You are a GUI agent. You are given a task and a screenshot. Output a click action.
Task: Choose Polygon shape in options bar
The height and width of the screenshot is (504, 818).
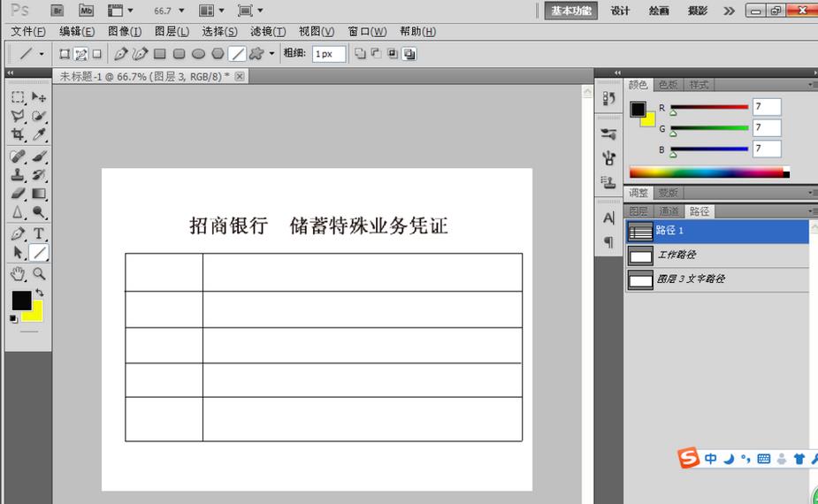(218, 54)
